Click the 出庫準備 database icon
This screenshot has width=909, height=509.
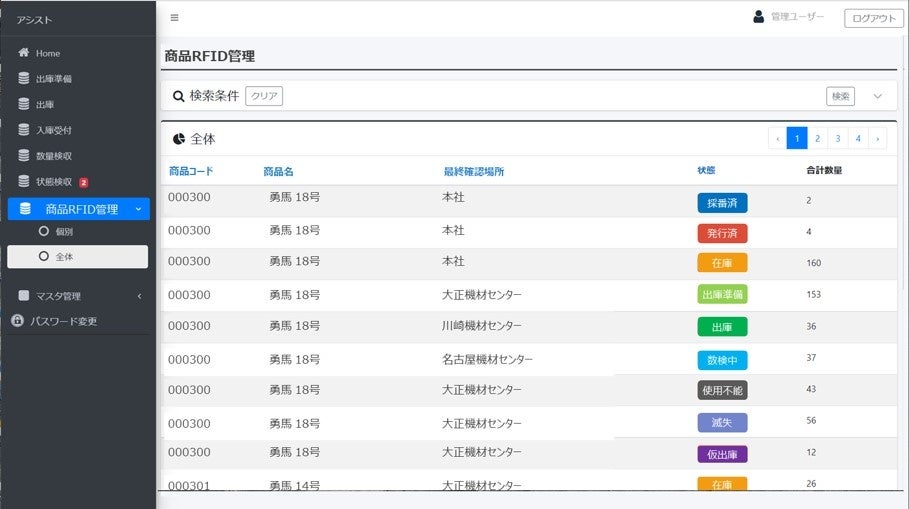pos(24,78)
